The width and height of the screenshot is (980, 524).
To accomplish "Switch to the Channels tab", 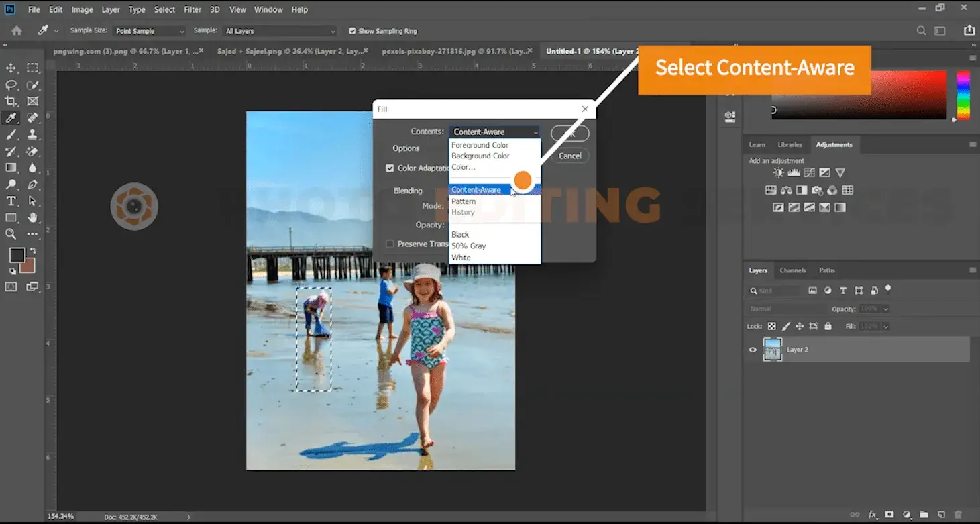I will click(792, 270).
